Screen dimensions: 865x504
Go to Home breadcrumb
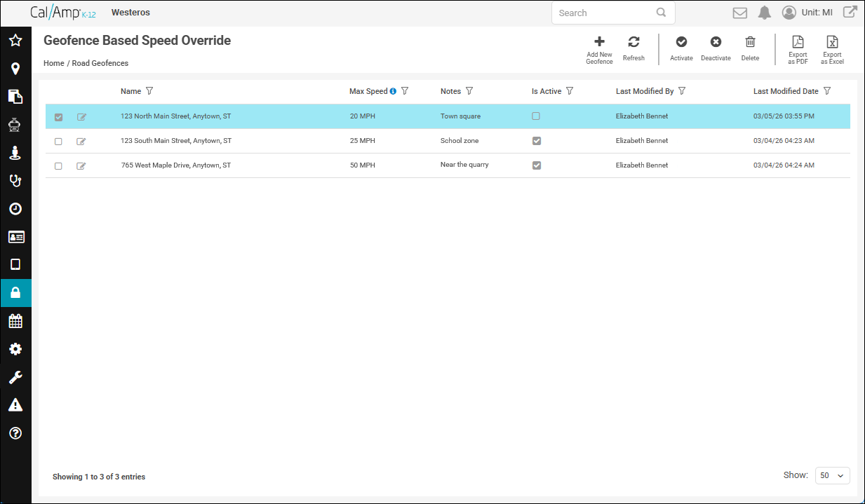pos(54,63)
